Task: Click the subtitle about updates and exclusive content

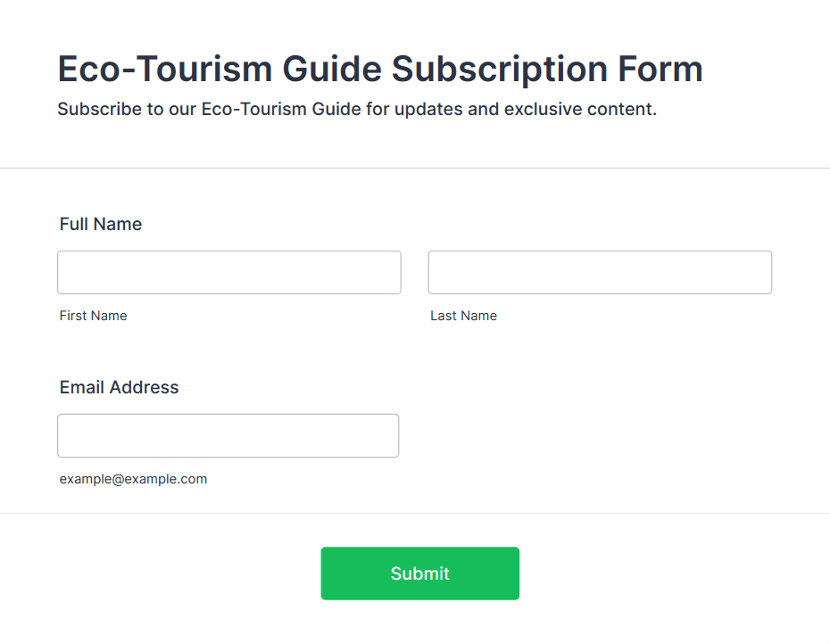Action: pos(357,109)
